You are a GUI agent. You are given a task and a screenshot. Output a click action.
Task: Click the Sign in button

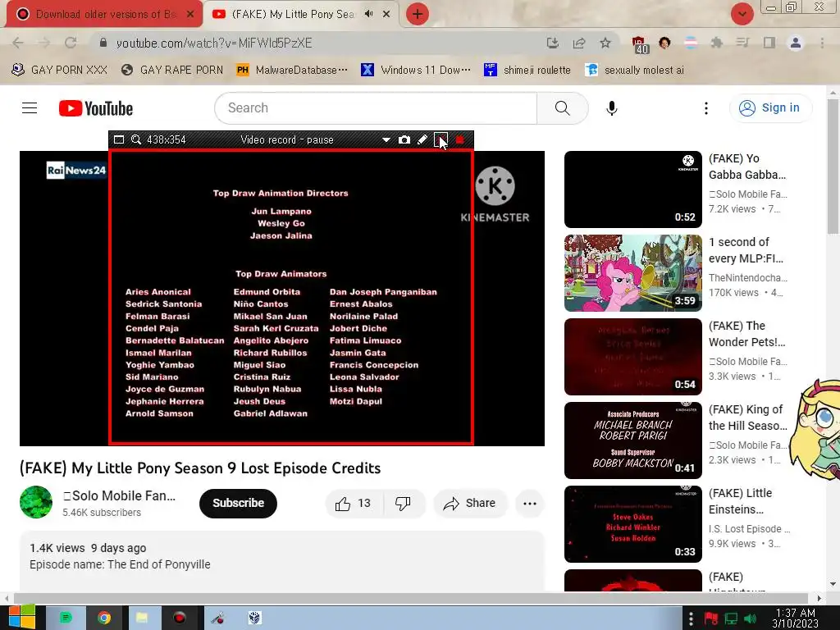(x=770, y=108)
